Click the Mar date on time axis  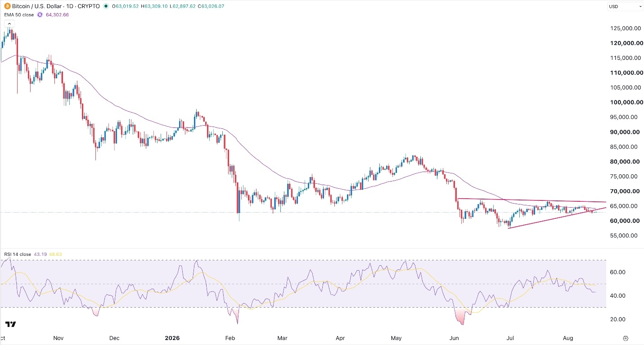pos(282,338)
